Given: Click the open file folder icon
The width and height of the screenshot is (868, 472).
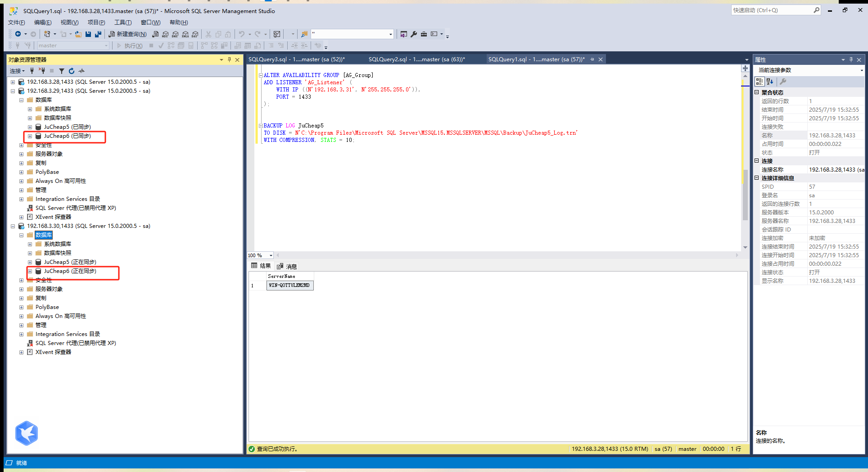Looking at the screenshot, I should (x=78, y=34).
